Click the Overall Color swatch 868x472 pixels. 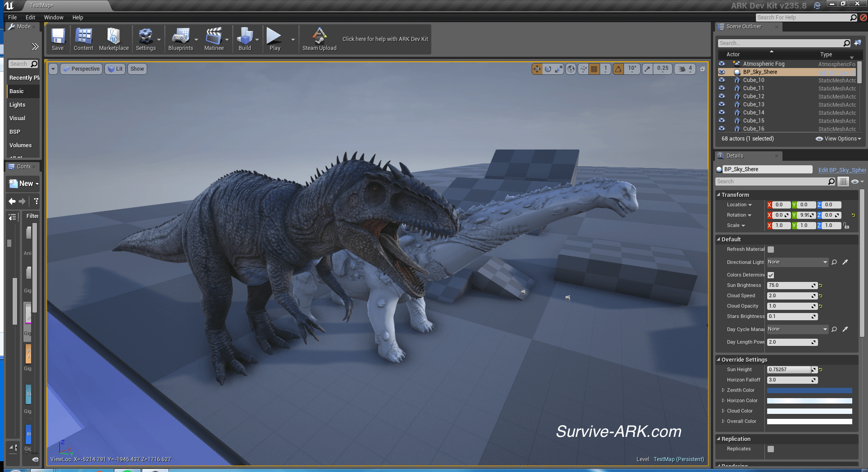pos(809,422)
